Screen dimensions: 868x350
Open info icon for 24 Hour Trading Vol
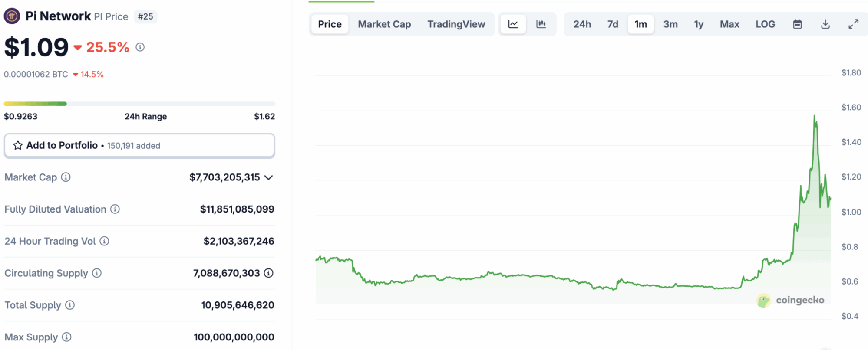tap(104, 241)
